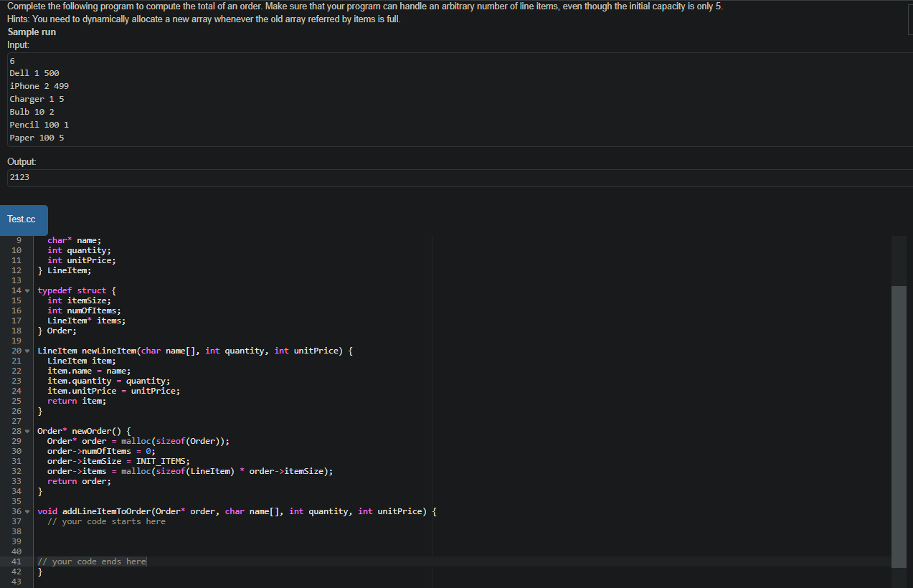Select the Test.cc file tab

point(24,219)
